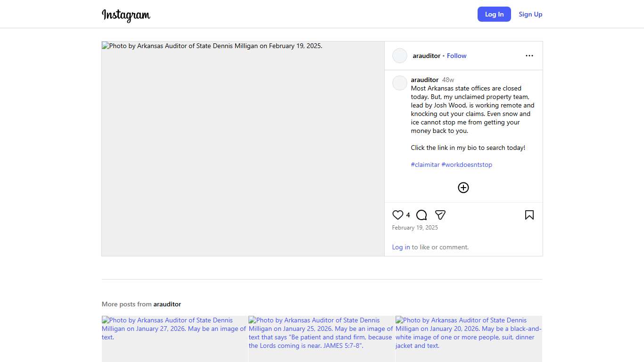
Task: Open arauditor profile from post header
Action: [426, 56]
